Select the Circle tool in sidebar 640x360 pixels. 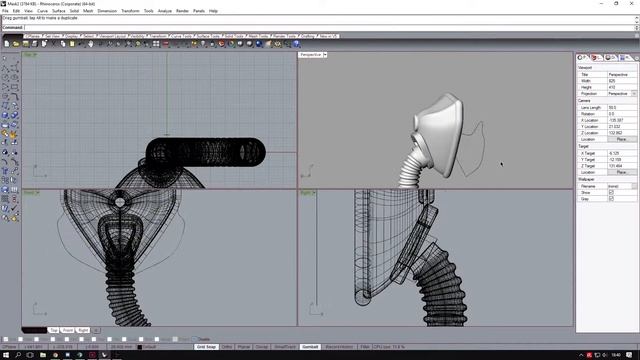(5, 78)
